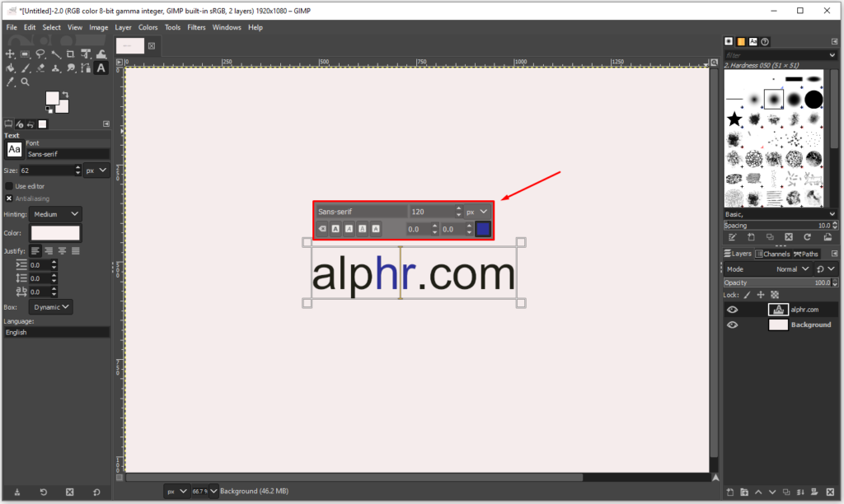Select the Paintbrush tool
This screenshot has height=504, width=844.
(25, 67)
